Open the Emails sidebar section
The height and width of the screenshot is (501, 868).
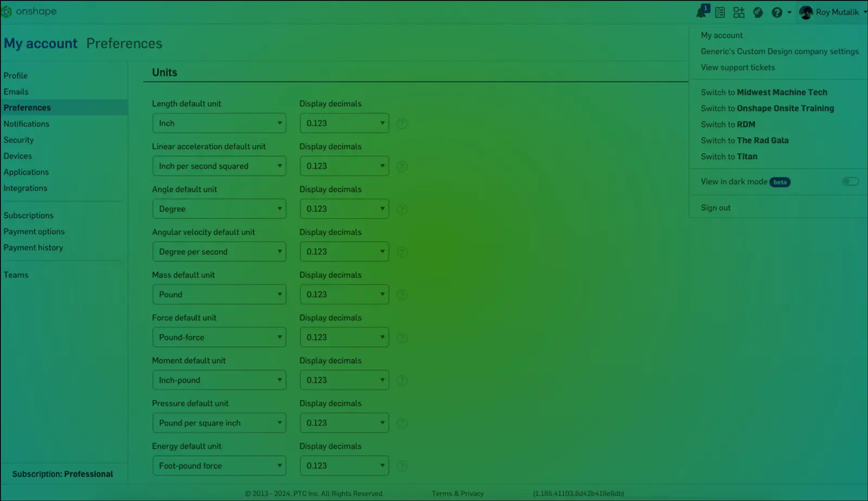[16, 92]
